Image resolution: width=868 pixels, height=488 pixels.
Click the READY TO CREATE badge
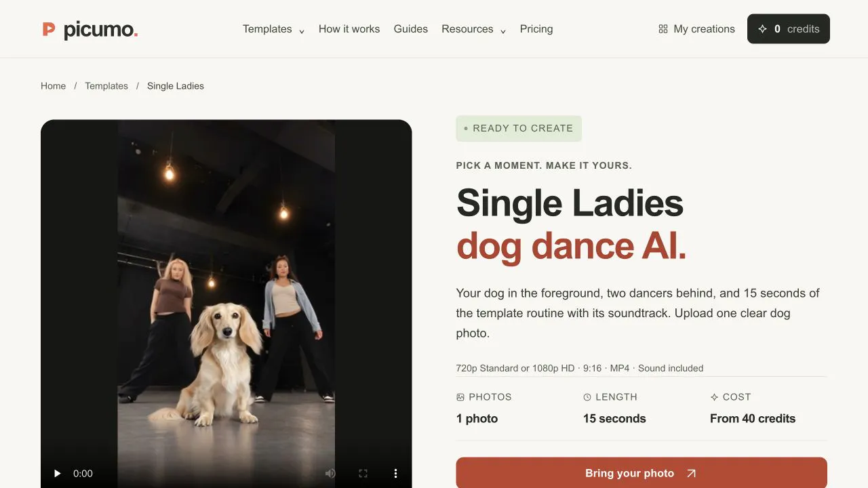tap(519, 128)
